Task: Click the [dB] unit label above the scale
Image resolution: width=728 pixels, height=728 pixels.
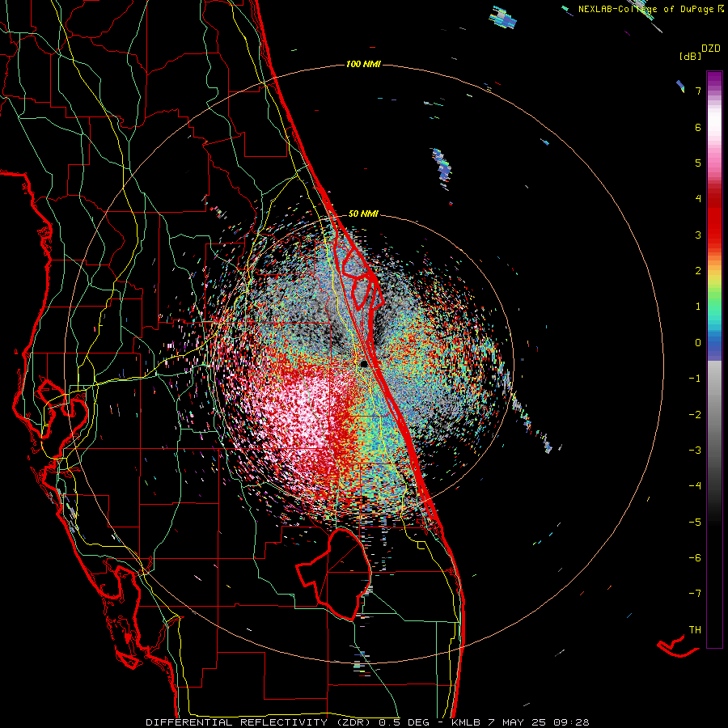Action: 690,56
